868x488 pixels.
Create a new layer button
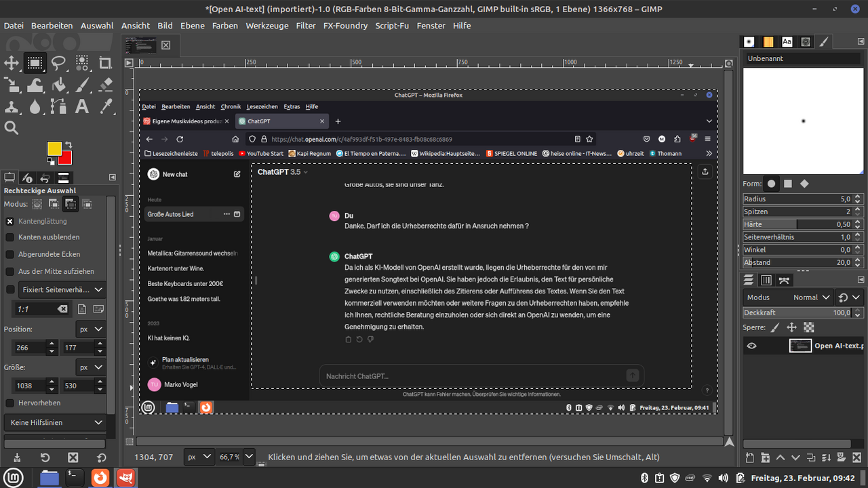click(x=749, y=458)
